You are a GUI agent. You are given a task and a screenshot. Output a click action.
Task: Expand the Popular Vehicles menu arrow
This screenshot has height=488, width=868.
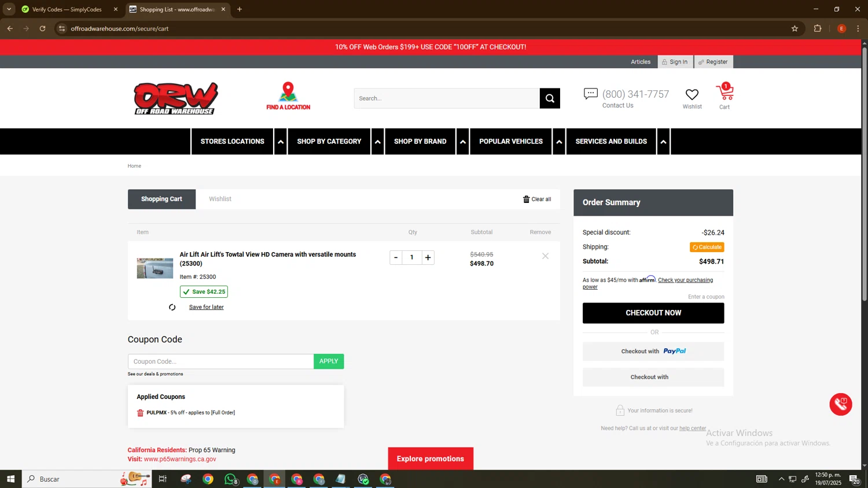(559, 142)
